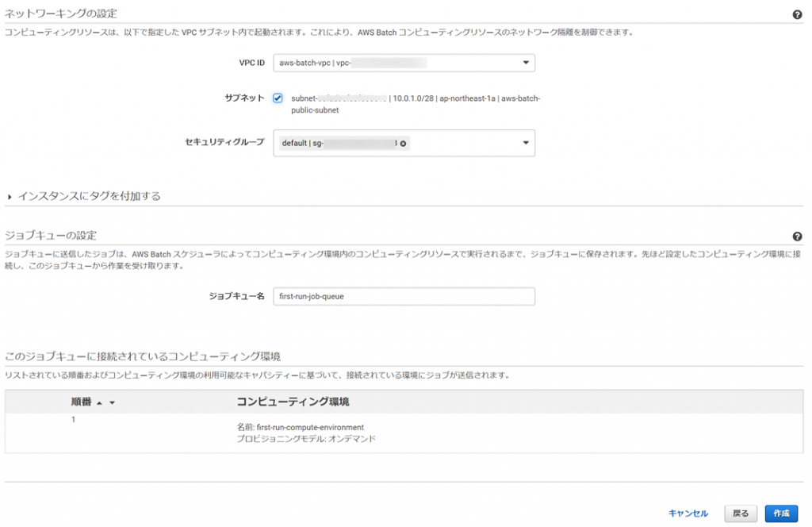Sort order column ascending with up arrow
This screenshot has height=527, width=812.
[x=99, y=403]
